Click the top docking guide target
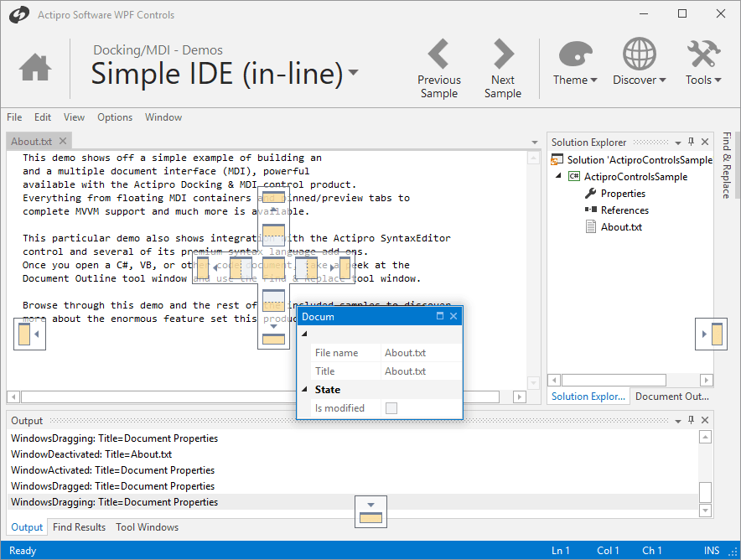 tap(274, 199)
